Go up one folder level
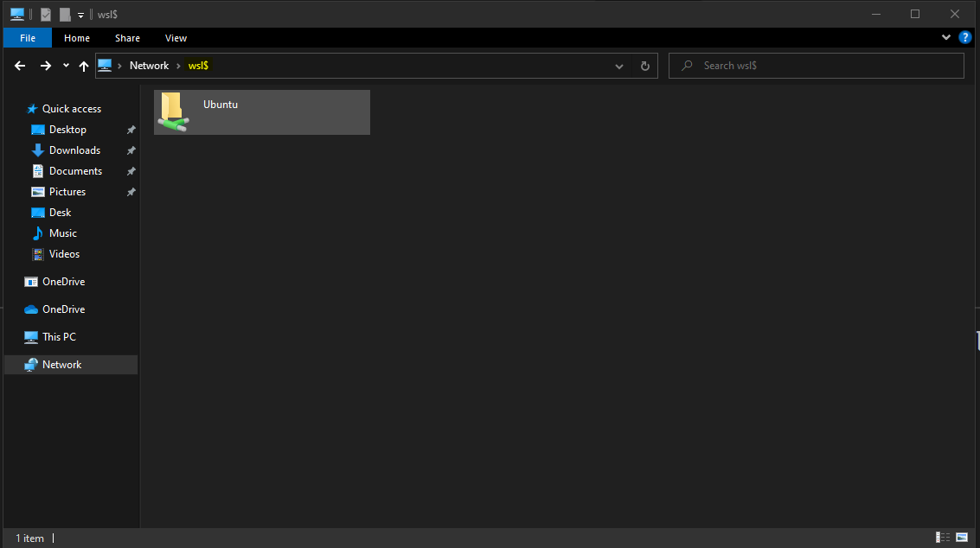Viewport: 980px width, 548px height. tap(84, 66)
